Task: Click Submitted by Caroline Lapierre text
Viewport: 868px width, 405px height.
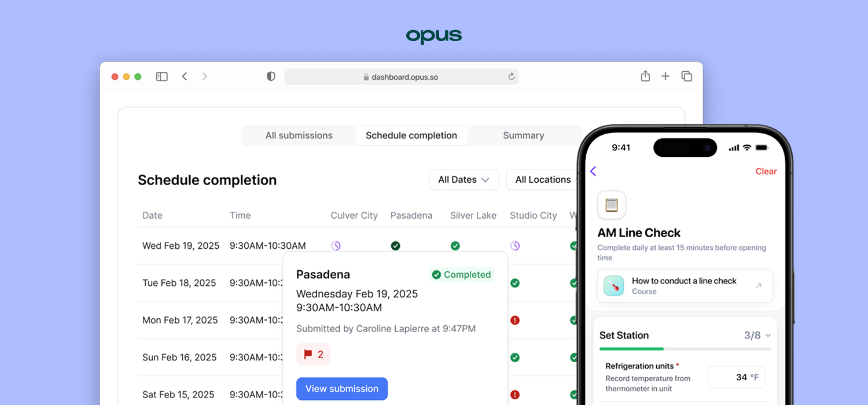Action: pyautogui.click(x=386, y=329)
